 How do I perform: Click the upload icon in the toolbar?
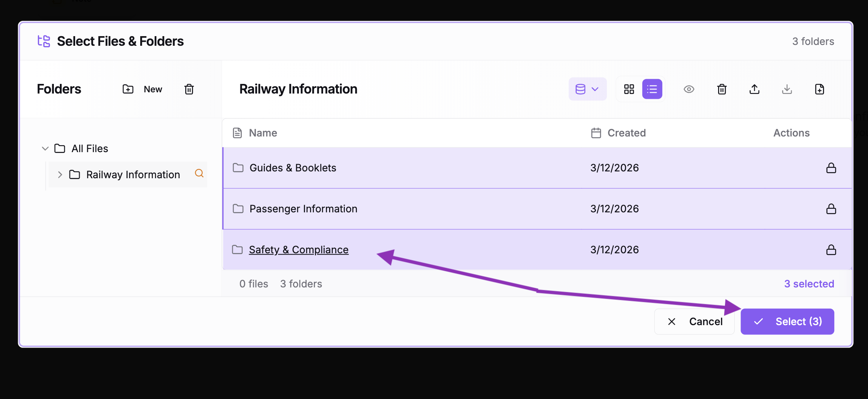[754, 89]
